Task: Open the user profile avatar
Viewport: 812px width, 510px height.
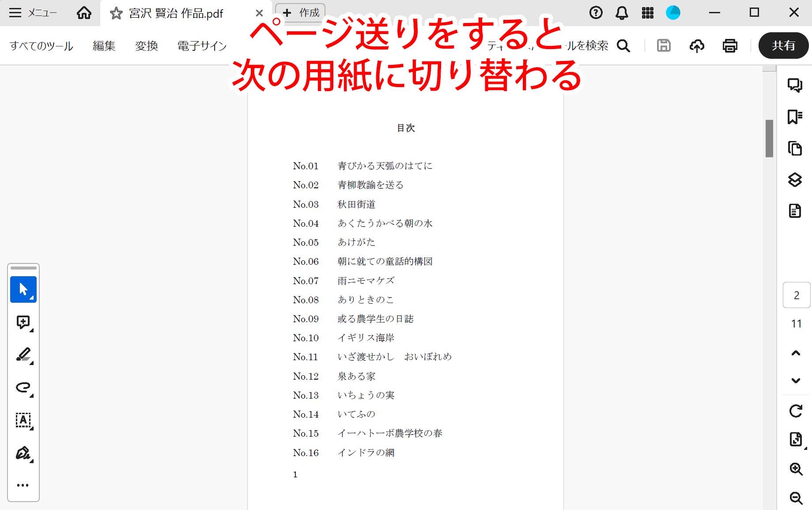Action: (x=673, y=13)
